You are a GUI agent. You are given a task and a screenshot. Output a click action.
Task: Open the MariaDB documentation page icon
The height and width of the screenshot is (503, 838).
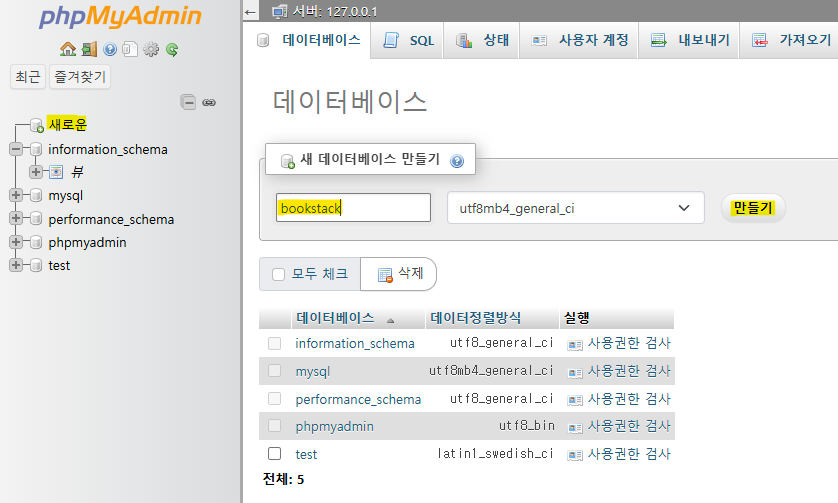[x=130, y=49]
